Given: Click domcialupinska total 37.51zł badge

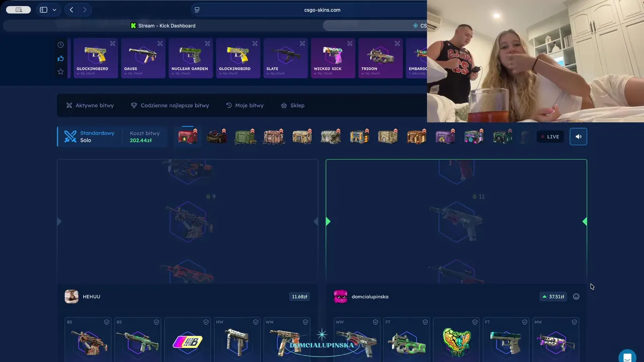Looking at the screenshot, I should point(553,297).
